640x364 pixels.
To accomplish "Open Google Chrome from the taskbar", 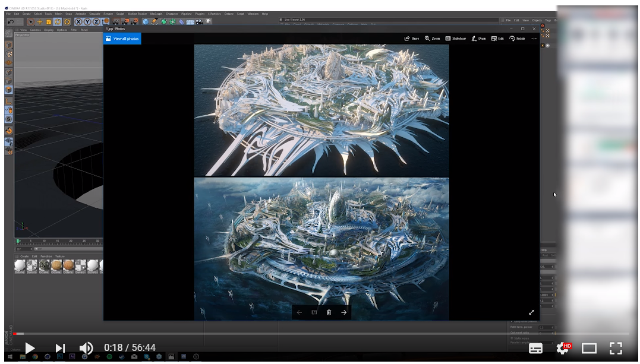I will [35, 357].
